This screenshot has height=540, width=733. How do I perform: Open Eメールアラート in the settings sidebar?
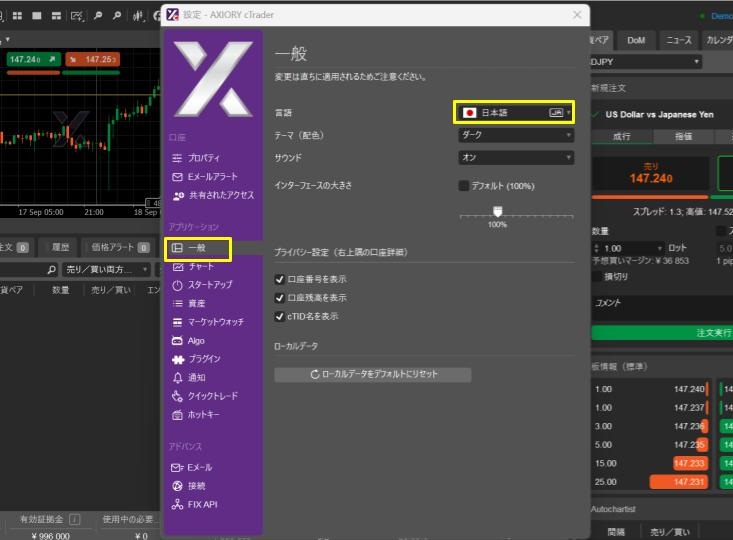click(205, 177)
